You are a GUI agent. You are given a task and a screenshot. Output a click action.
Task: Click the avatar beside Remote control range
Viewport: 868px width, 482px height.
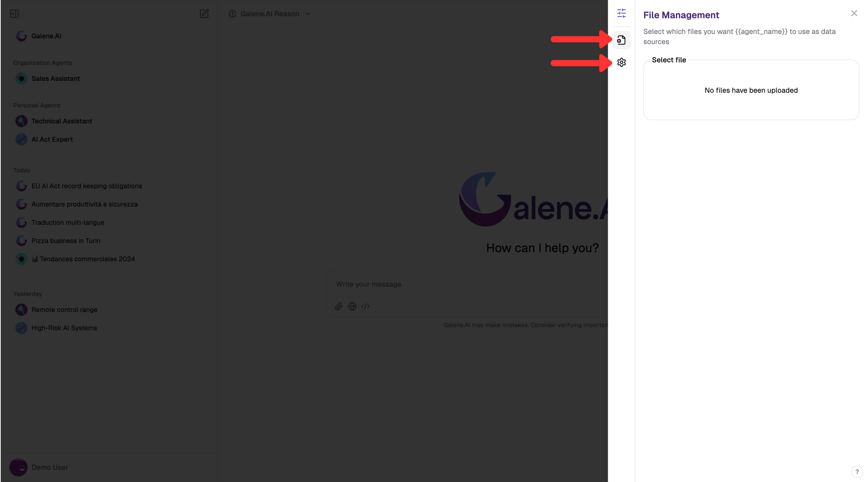click(21, 309)
